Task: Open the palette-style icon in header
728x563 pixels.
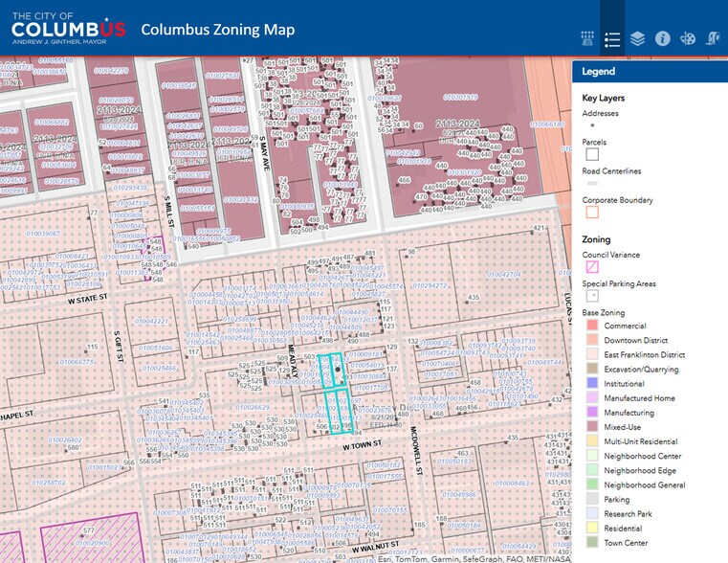Action: (687, 39)
